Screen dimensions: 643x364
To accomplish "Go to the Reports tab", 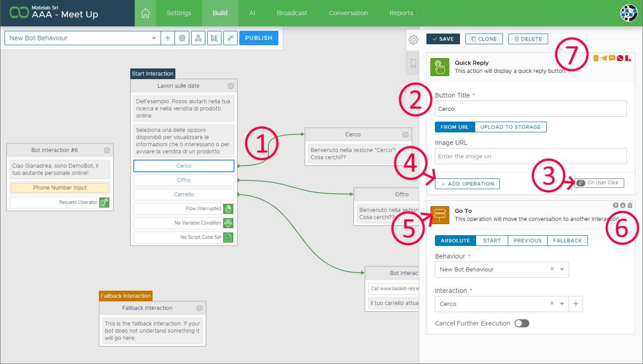I will coord(401,13).
